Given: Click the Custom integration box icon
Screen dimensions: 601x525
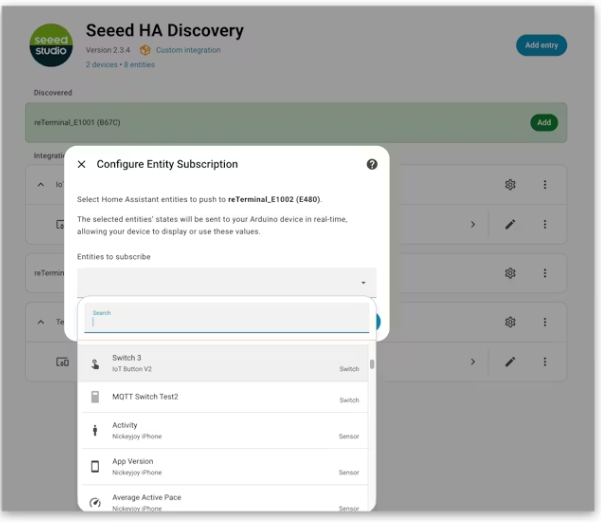Looking at the screenshot, I should [x=145, y=50].
